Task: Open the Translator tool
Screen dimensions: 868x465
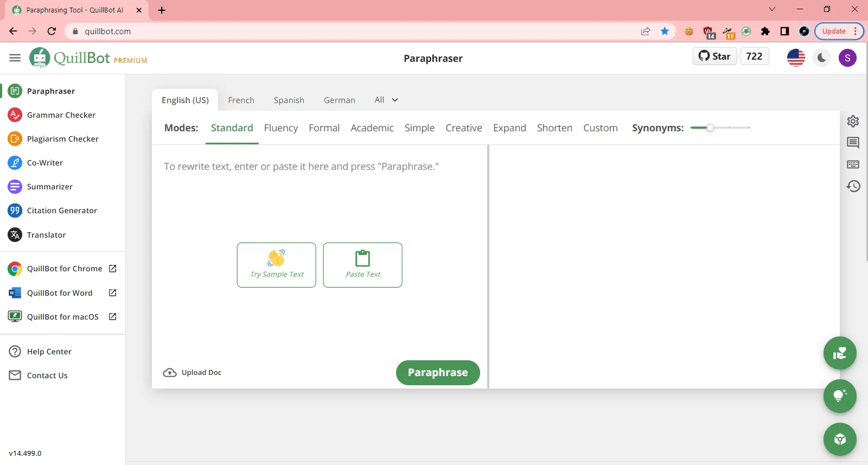Action: pos(46,235)
